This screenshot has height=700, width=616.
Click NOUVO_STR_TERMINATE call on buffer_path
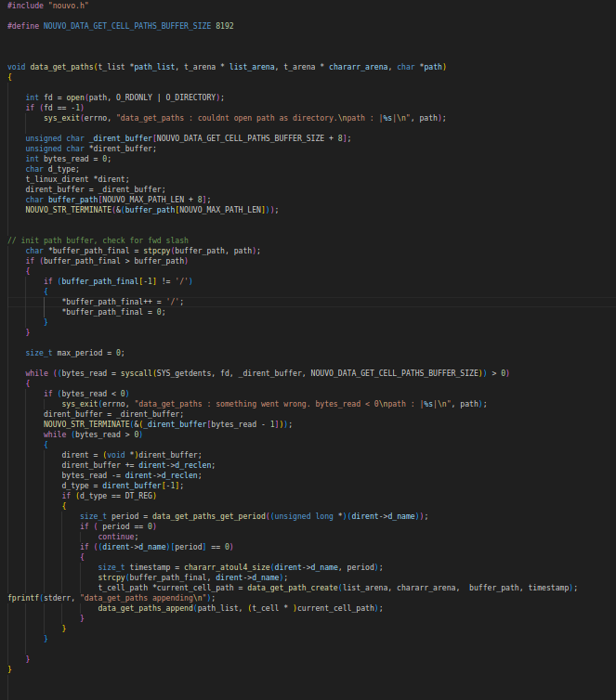click(x=151, y=210)
